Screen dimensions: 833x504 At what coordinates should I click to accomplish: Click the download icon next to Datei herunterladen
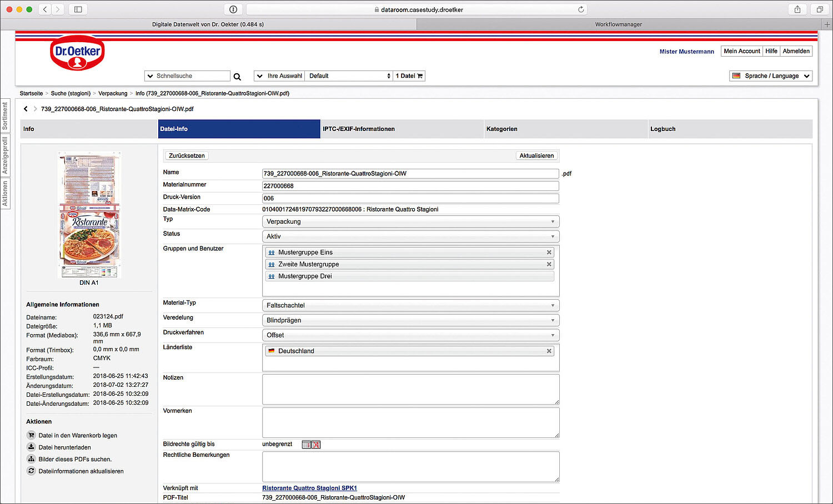click(x=31, y=447)
